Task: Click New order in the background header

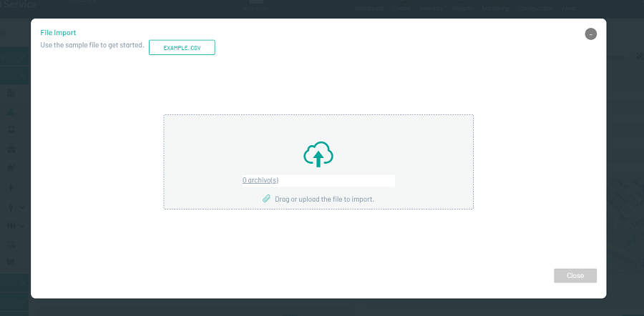Action: 256,8
